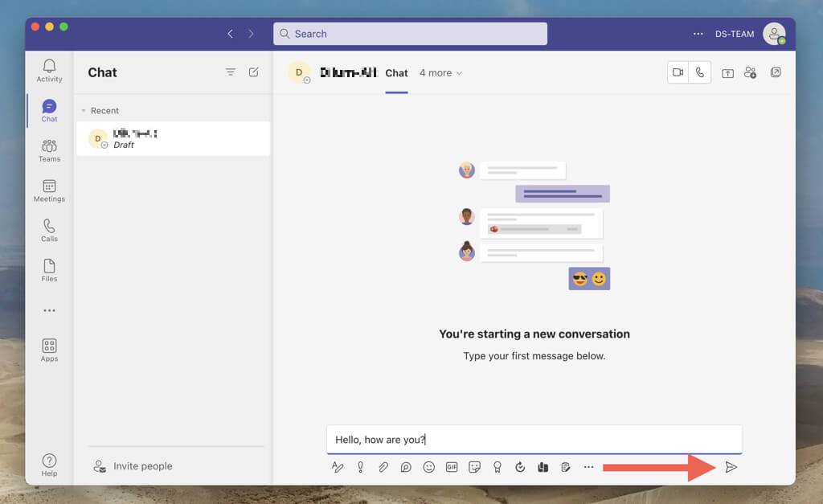Open settings and more ellipsis in title bar
Image resolution: width=823 pixels, height=504 pixels.
[698, 34]
